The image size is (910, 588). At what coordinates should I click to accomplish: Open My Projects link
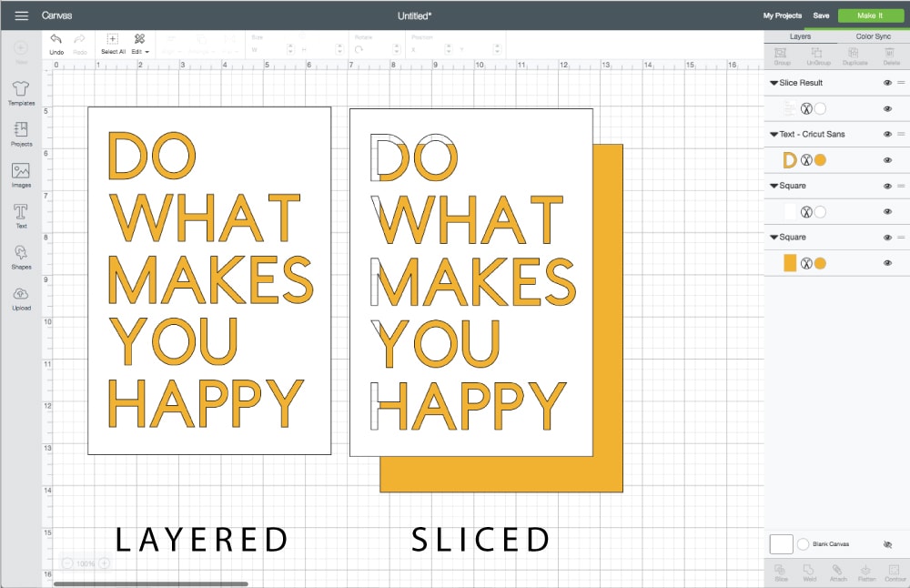pyautogui.click(x=782, y=15)
